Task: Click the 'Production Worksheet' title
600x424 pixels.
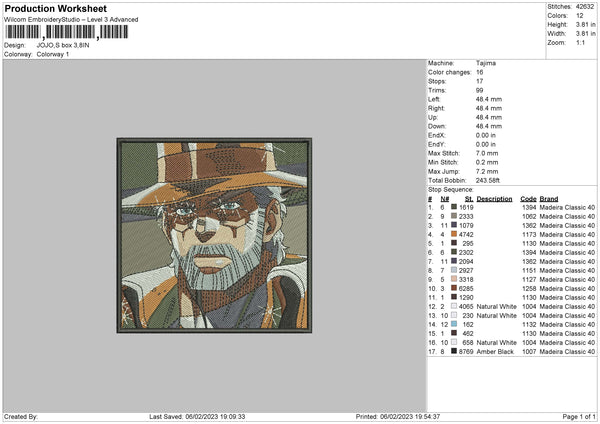Action: pyautogui.click(x=55, y=8)
